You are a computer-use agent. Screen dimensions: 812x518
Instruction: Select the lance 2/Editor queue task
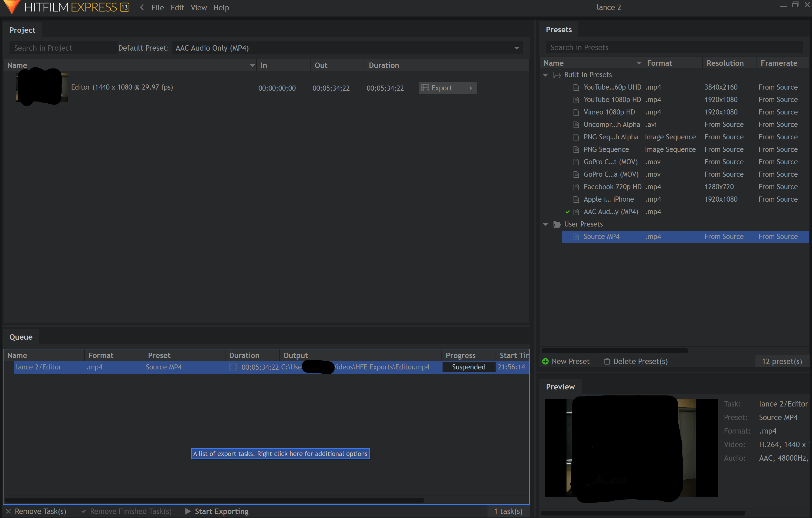[271, 367]
